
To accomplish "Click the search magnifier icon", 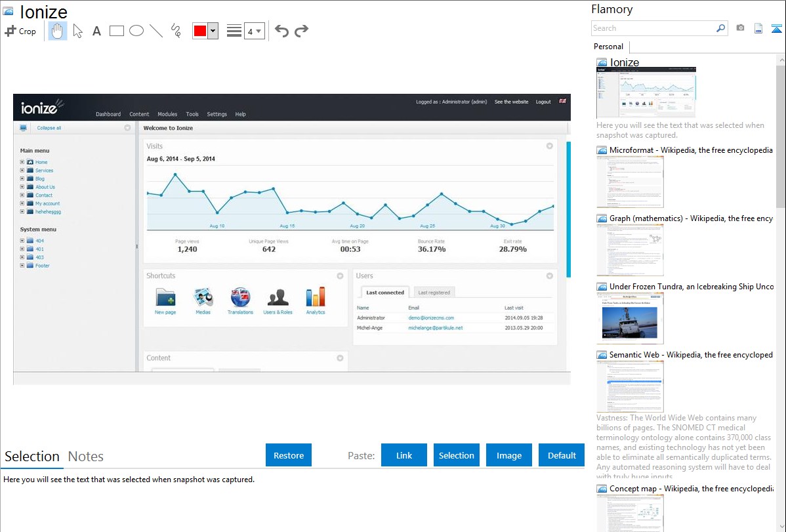I will [x=721, y=28].
